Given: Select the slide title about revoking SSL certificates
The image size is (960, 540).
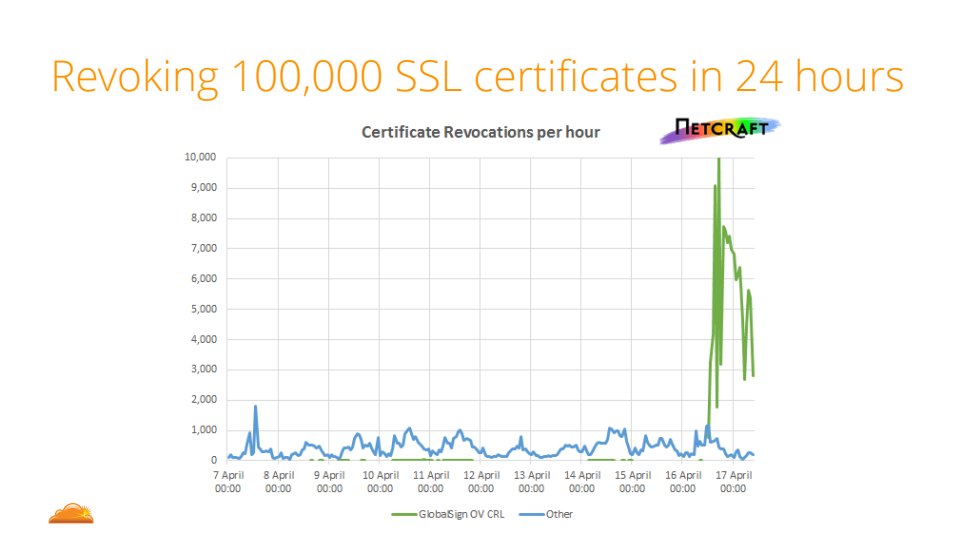Looking at the screenshot, I should tap(477, 76).
